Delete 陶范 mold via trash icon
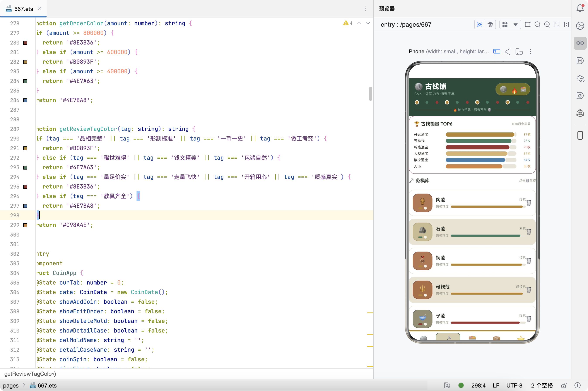Screen dimensions: 588x391 [x=529, y=203]
